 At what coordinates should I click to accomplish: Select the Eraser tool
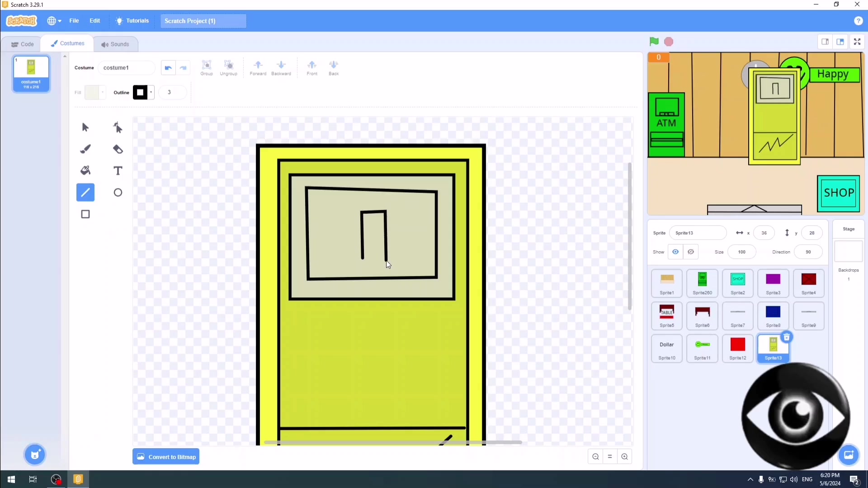click(118, 149)
